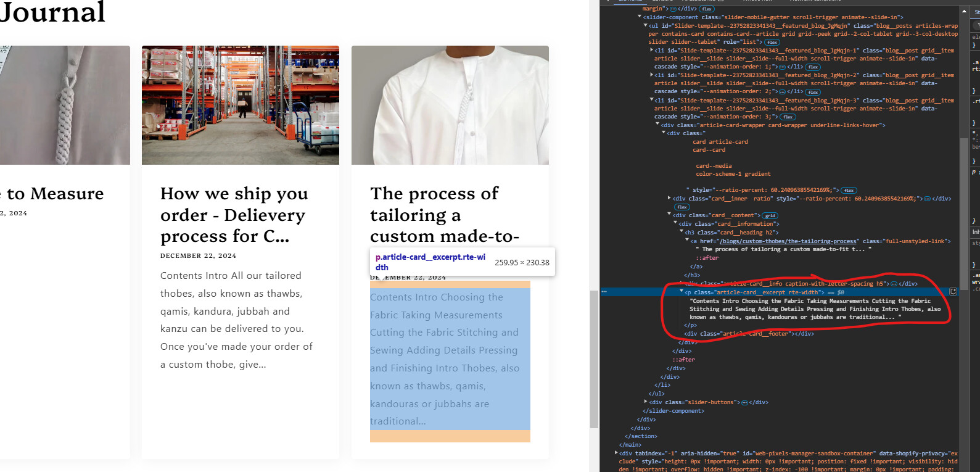Expand the card__inner ratio div
Viewport: 980px width, 472px height.
pos(669,199)
